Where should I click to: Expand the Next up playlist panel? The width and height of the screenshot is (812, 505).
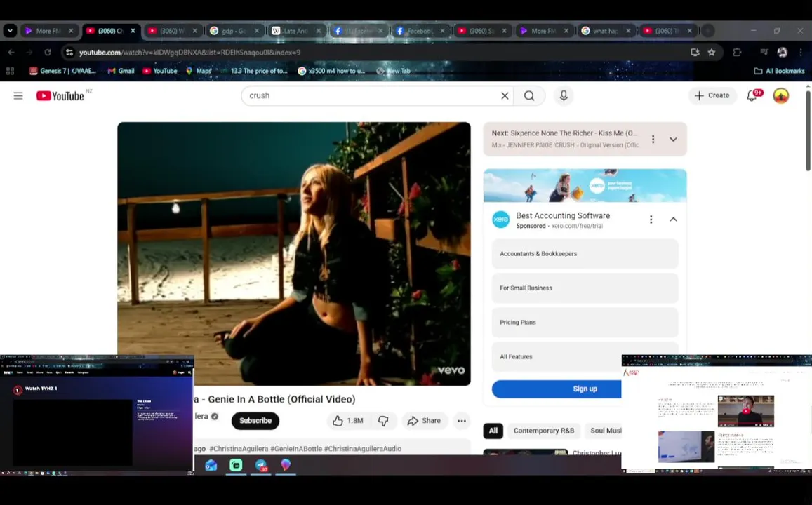[673, 139]
